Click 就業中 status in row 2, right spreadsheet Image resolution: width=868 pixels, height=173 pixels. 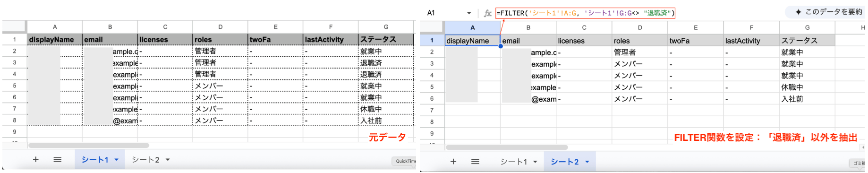coord(807,52)
